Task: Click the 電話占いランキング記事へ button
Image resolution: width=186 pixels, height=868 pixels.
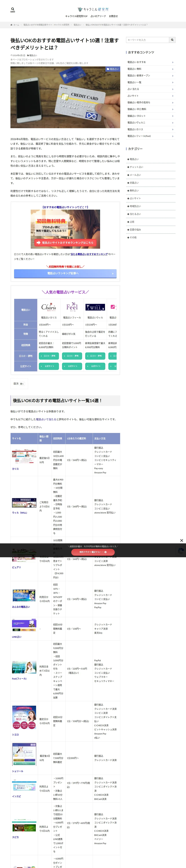Action: pos(65,274)
